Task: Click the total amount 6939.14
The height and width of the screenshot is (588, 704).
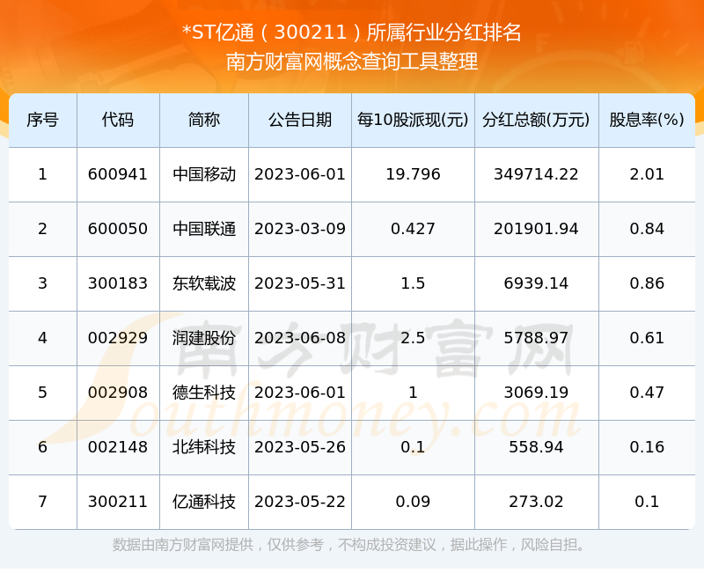Action: 536,283
